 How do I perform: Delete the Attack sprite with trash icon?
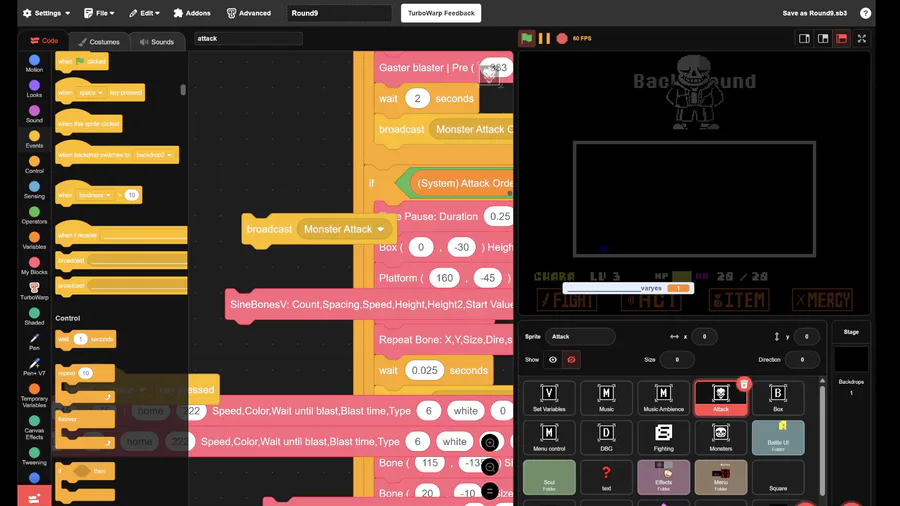click(x=744, y=384)
